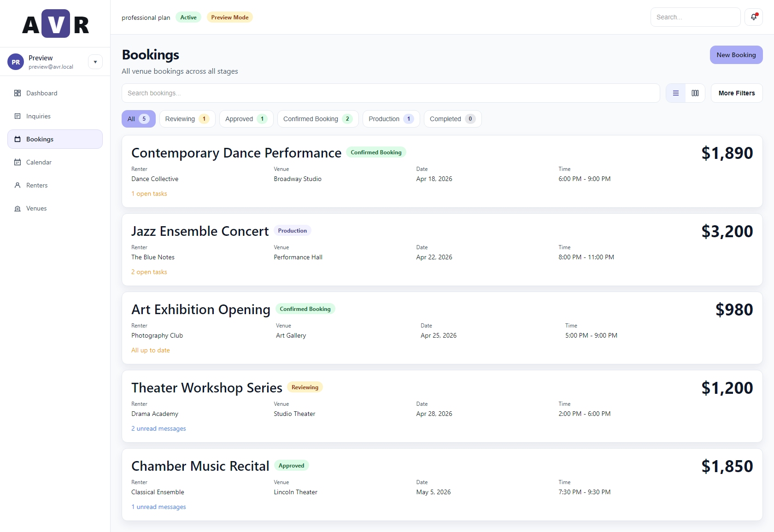
Task: Click the AVR logo
Action: coord(55,23)
